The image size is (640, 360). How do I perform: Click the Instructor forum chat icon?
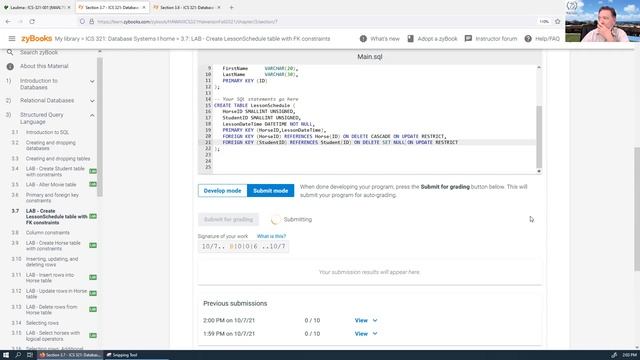click(x=468, y=38)
